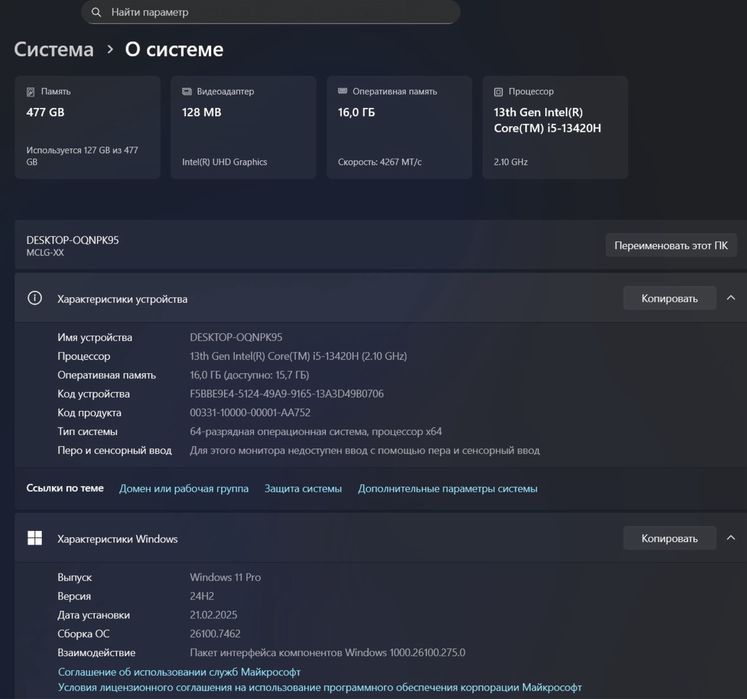Click the Windows logo icon beside 'Характеристики Windows'
The image size is (747, 699).
pyautogui.click(x=35, y=538)
